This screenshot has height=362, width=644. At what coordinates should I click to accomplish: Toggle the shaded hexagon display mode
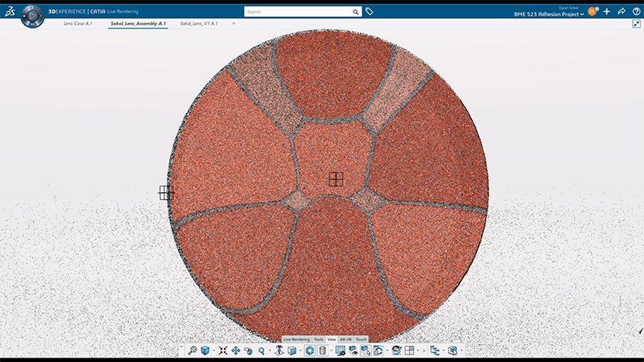pyautogui.click(x=310, y=350)
